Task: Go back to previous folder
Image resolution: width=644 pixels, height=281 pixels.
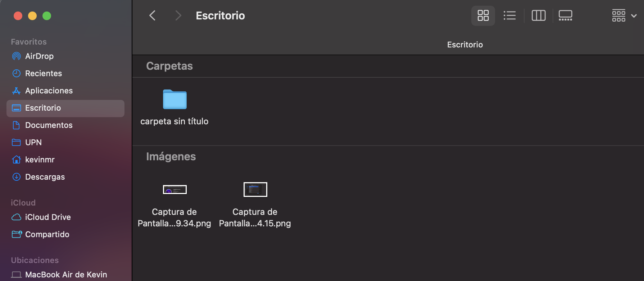Action: tap(153, 15)
